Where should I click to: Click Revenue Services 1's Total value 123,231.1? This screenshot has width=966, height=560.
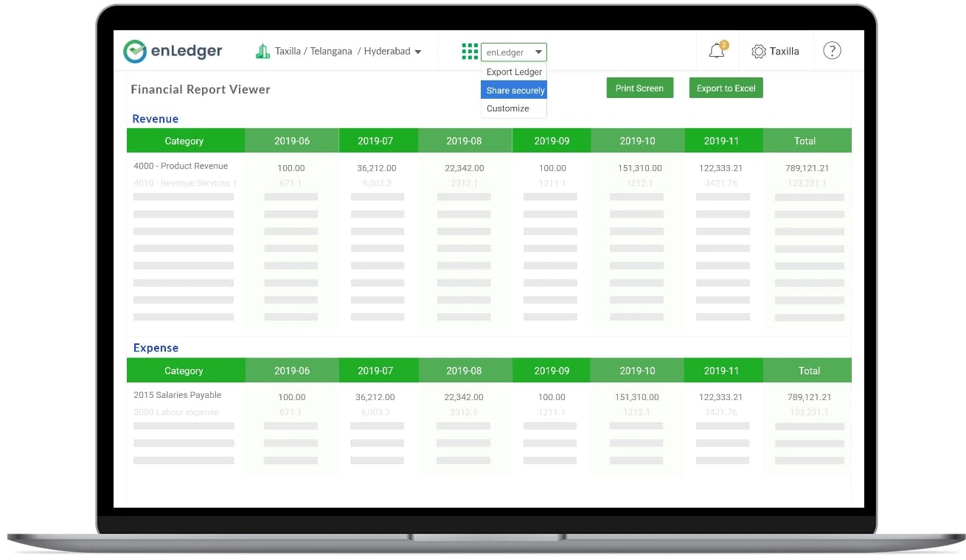coord(807,183)
